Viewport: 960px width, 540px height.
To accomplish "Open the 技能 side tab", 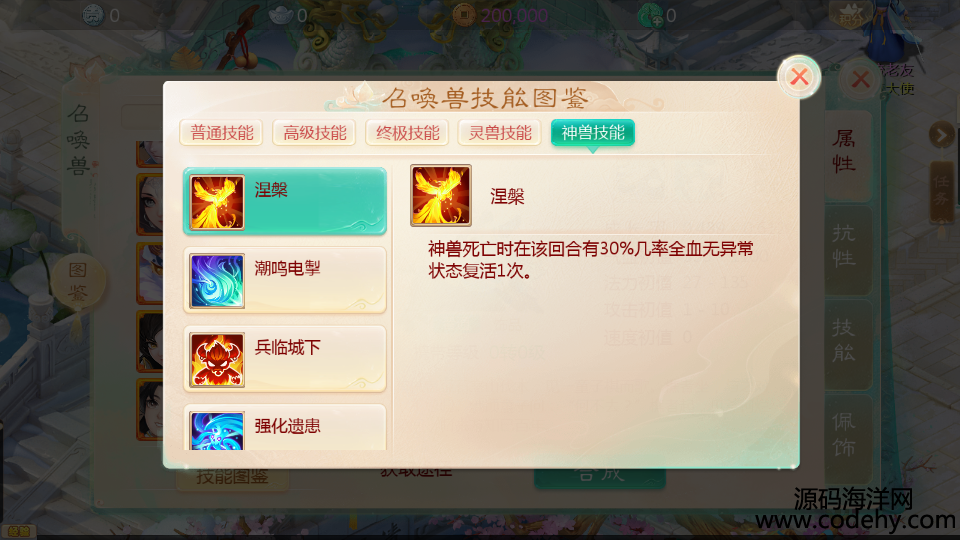I will 844,341.
